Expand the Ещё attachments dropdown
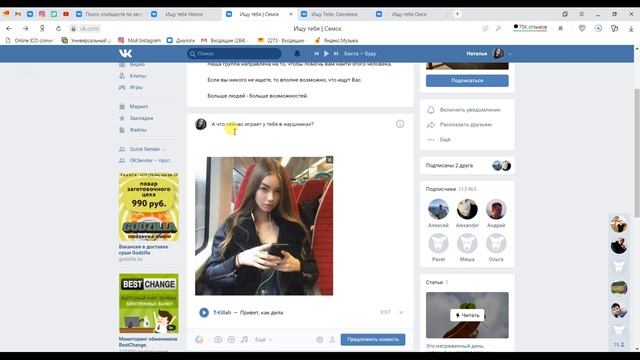Screen dimensions: 640x360 pos(263,340)
